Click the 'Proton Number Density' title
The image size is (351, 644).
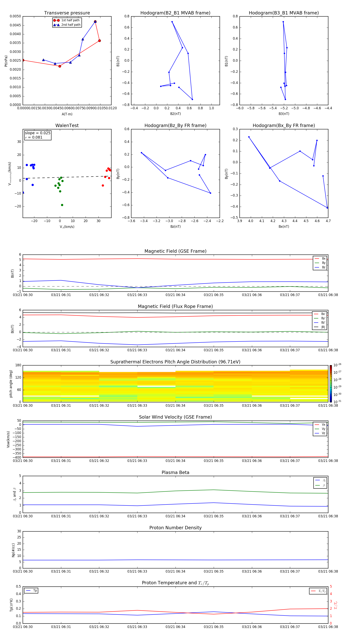pos(175,528)
